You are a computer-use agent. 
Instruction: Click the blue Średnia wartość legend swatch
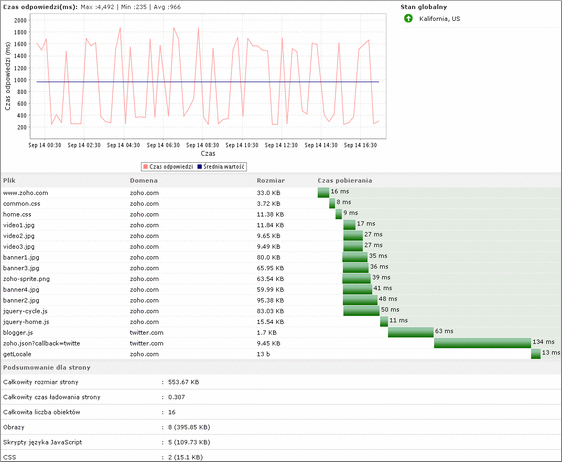[x=200, y=167]
